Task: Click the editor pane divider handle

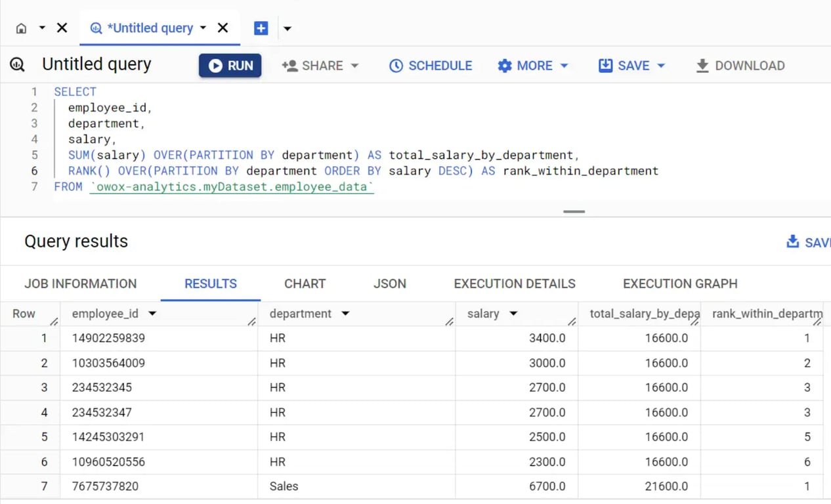Action: click(574, 211)
